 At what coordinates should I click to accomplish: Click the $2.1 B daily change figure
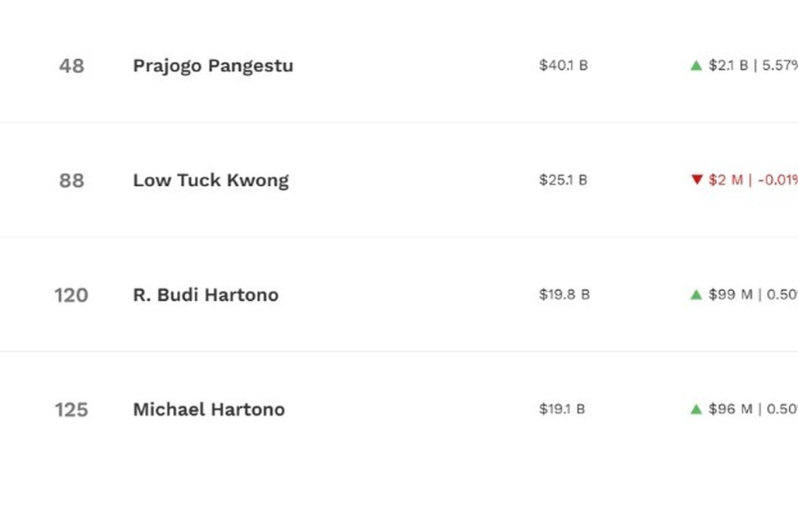coord(728,65)
